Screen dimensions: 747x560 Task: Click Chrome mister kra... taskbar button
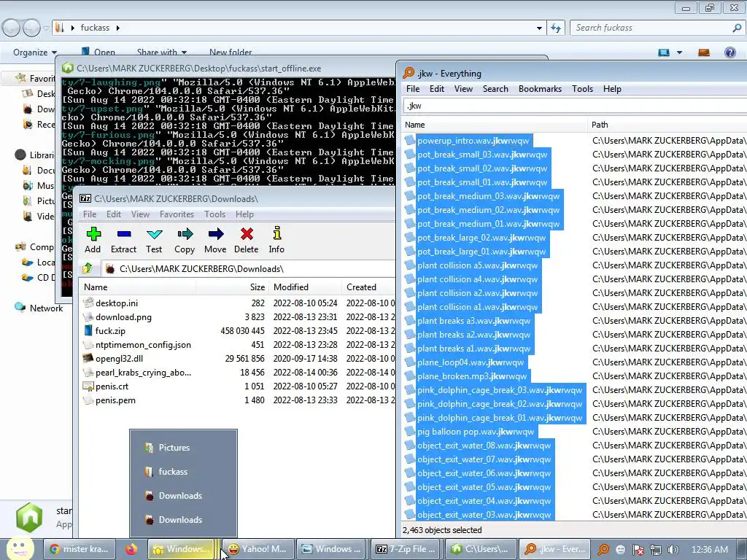80,549
